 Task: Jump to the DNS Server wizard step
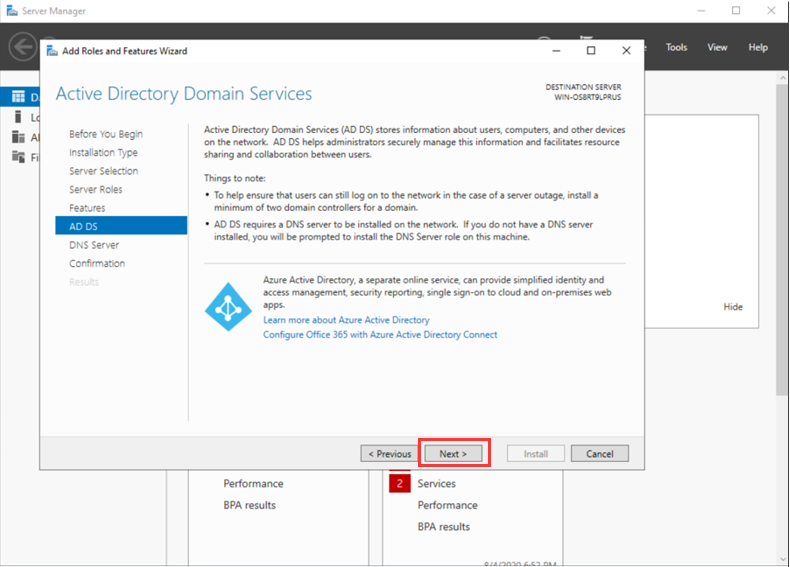pos(94,245)
